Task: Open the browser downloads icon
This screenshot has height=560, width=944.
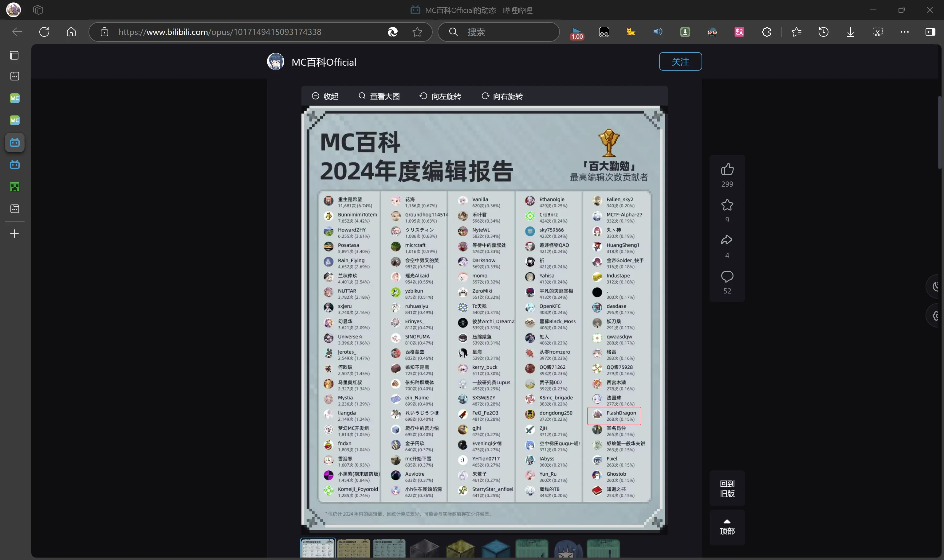Action: pyautogui.click(x=850, y=32)
